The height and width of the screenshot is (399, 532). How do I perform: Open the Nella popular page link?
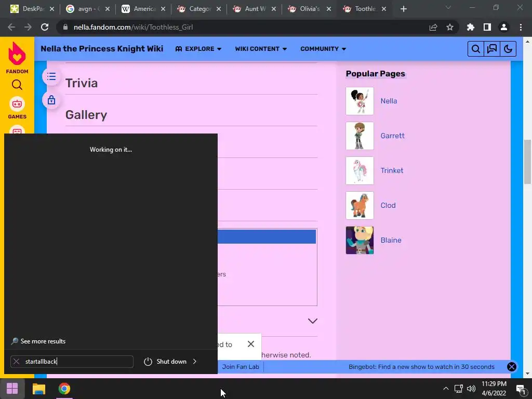[x=389, y=101]
